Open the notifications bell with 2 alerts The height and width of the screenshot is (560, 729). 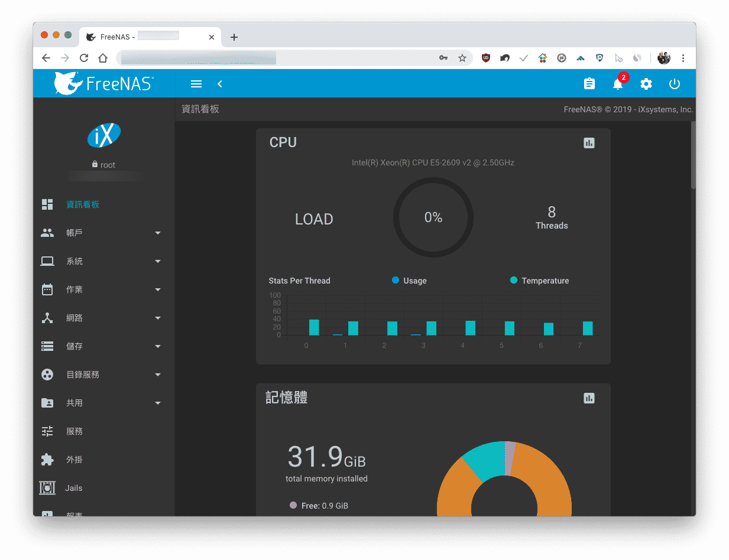click(618, 83)
